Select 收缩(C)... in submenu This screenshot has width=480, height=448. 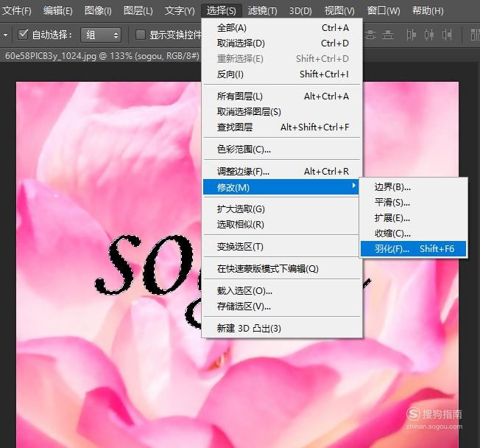(413, 233)
